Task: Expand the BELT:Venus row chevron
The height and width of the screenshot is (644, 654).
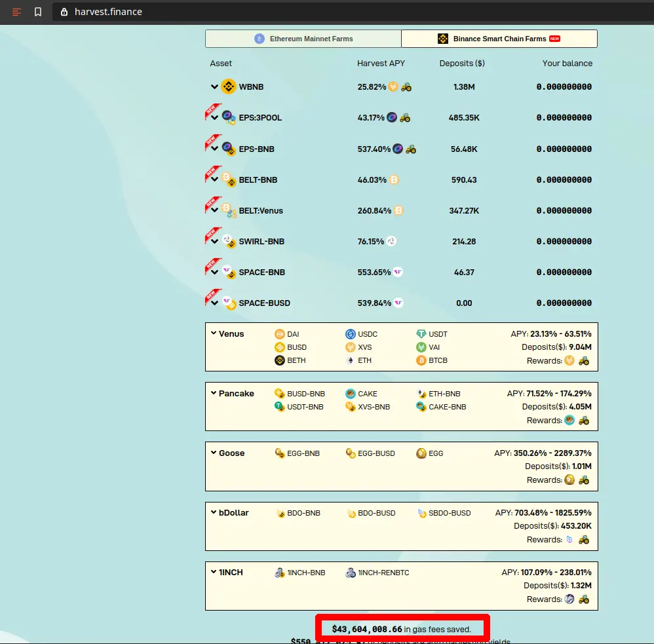Action: (x=214, y=211)
